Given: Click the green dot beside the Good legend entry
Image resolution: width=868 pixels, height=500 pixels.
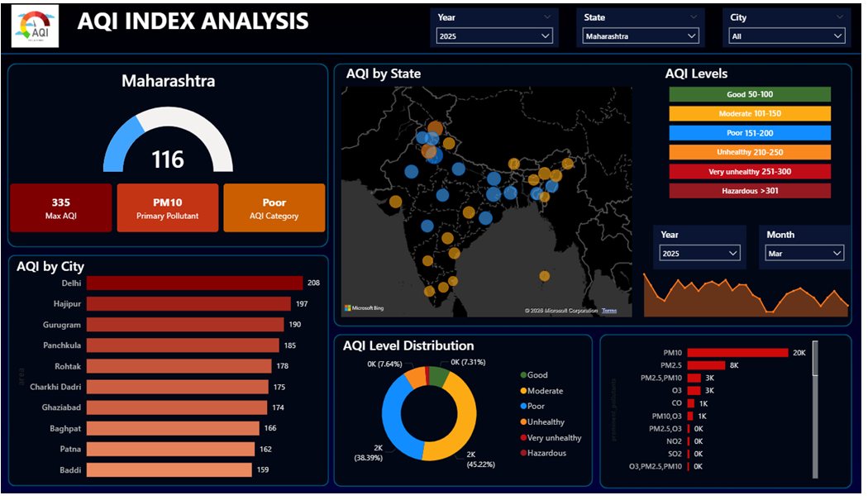Looking at the screenshot, I should (x=522, y=374).
